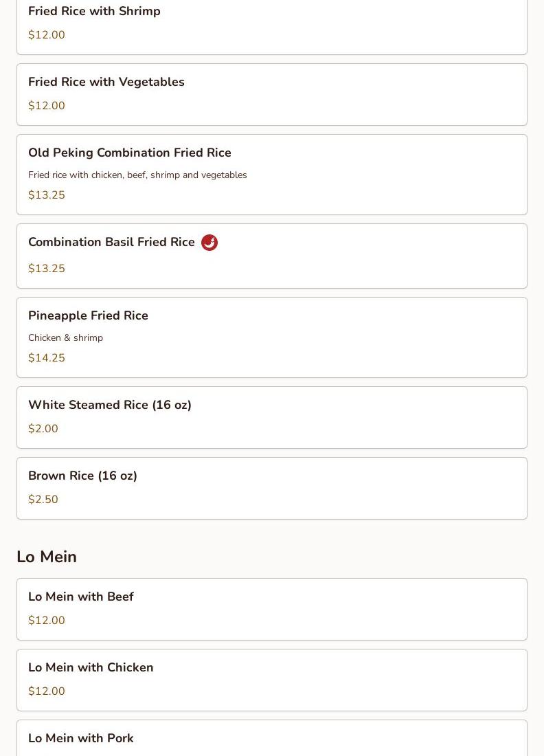Choose Lo Mein with Pork
Viewport: 544px width, 756px height.
point(81,738)
